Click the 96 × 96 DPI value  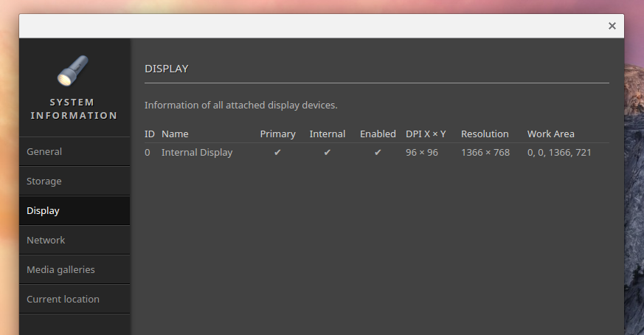tap(421, 153)
